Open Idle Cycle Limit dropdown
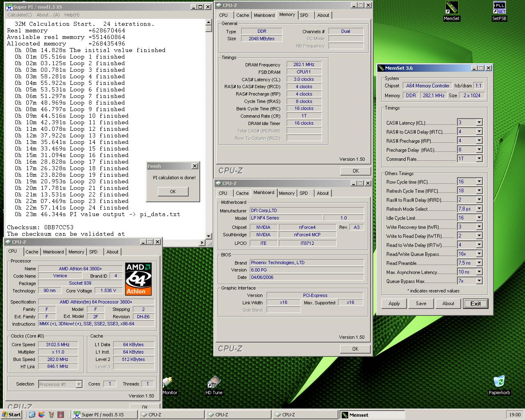Image resolution: width=525 pixels, height=420 pixels. 479,218
